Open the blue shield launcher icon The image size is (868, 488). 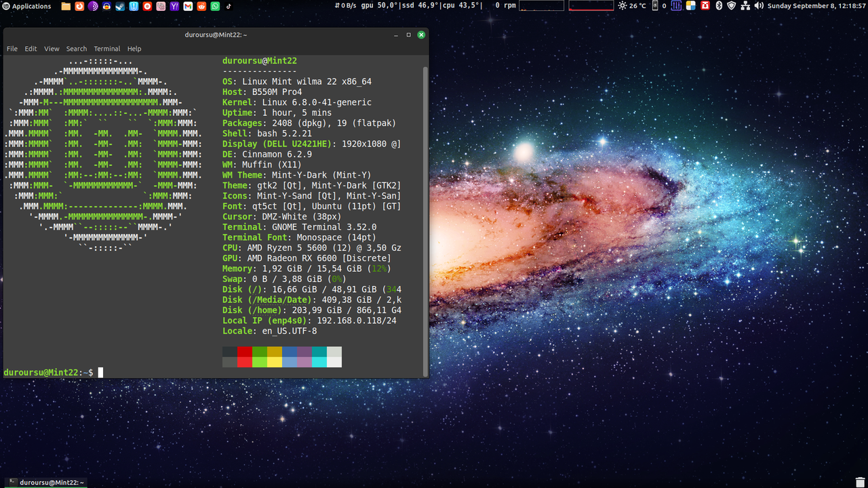[134, 6]
